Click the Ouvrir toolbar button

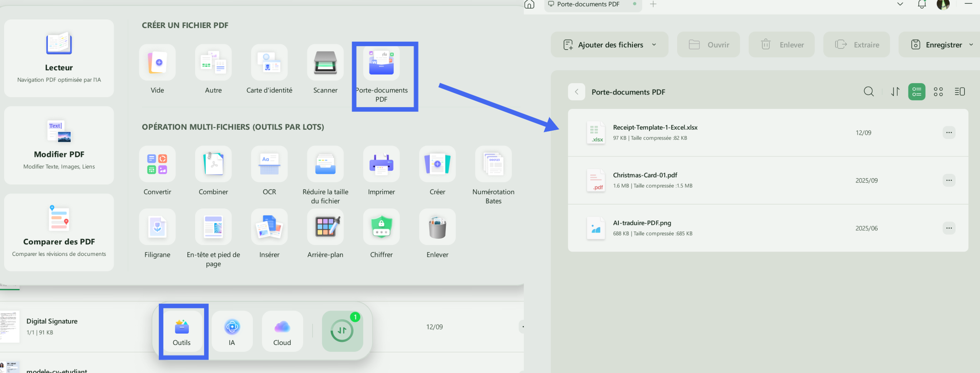(708, 44)
